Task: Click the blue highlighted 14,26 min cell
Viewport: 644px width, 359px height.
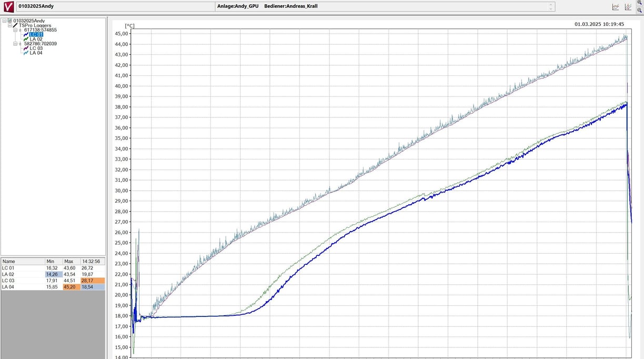Action: coord(54,274)
